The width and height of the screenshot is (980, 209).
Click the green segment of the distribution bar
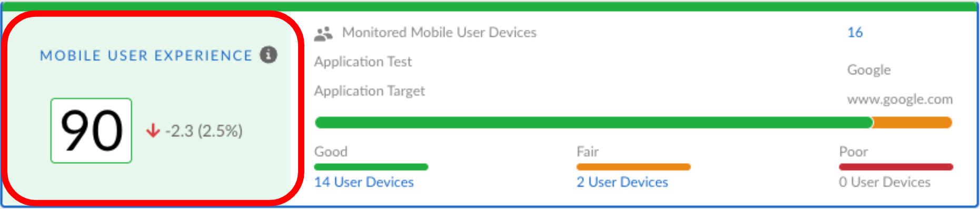click(593, 123)
